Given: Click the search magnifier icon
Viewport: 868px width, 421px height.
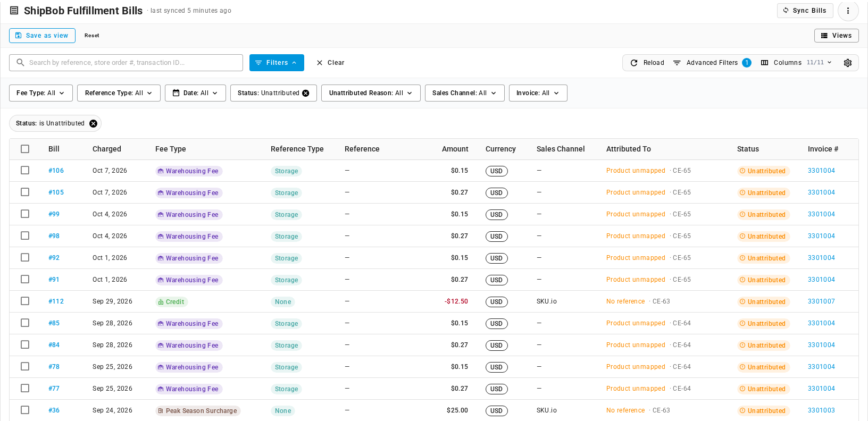Looking at the screenshot, I should click(x=20, y=63).
